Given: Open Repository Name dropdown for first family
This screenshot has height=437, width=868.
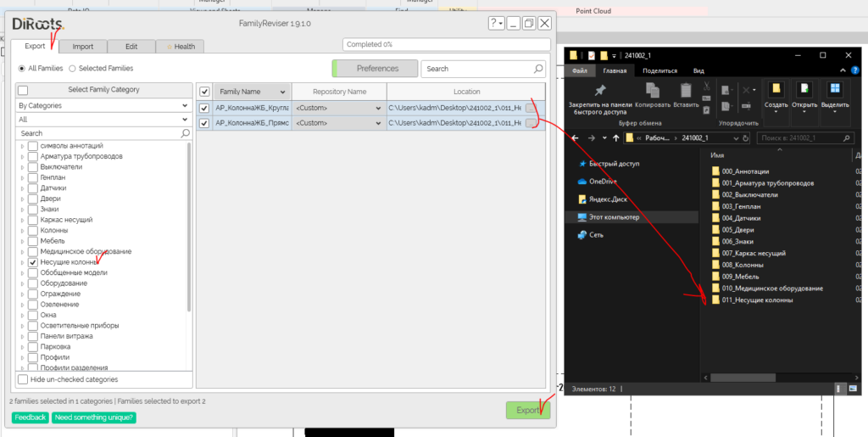Looking at the screenshot, I should (378, 109).
